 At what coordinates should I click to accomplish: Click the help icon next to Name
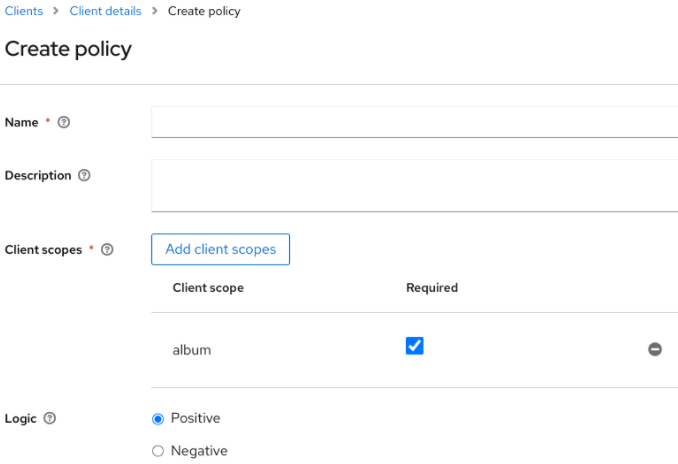click(x=64, y=122)
